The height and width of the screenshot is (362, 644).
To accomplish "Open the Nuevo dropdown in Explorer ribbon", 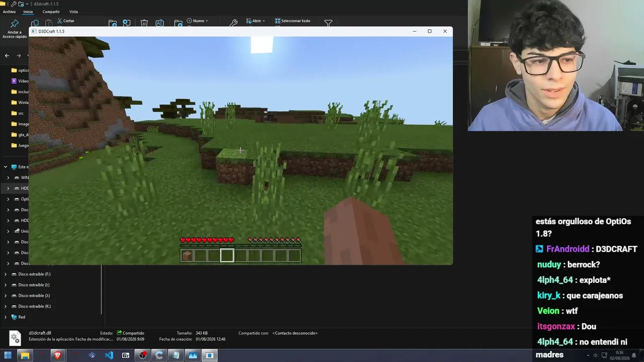I will [x=197, y=21].
